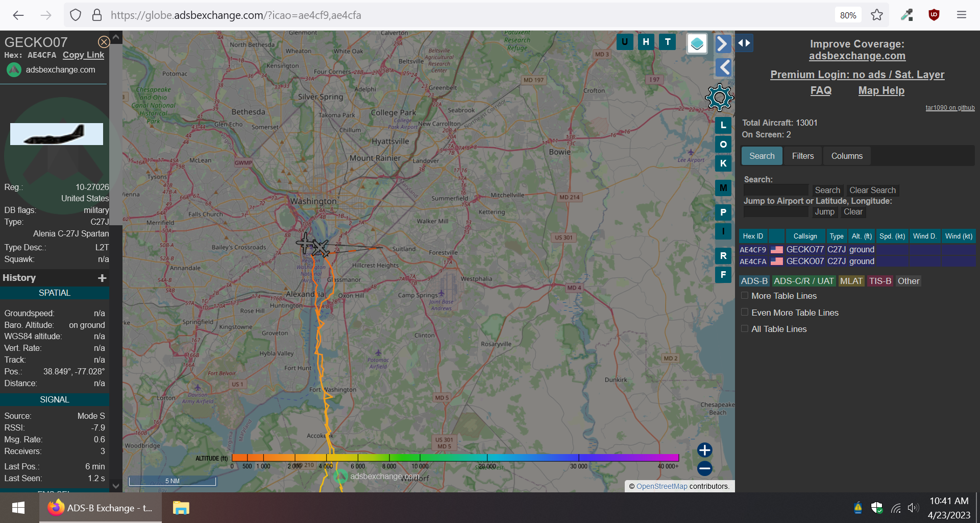
Task: Open the map settings gear
Action: 719,97
